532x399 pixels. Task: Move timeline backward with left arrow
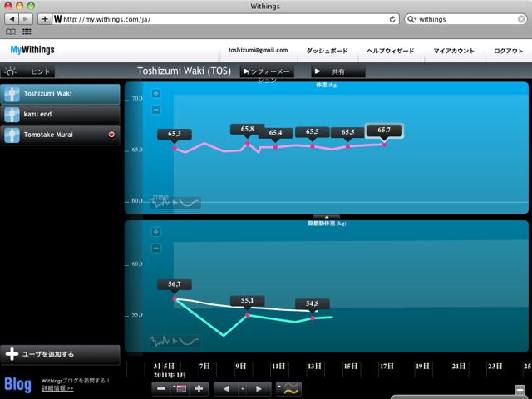(225, 389)
